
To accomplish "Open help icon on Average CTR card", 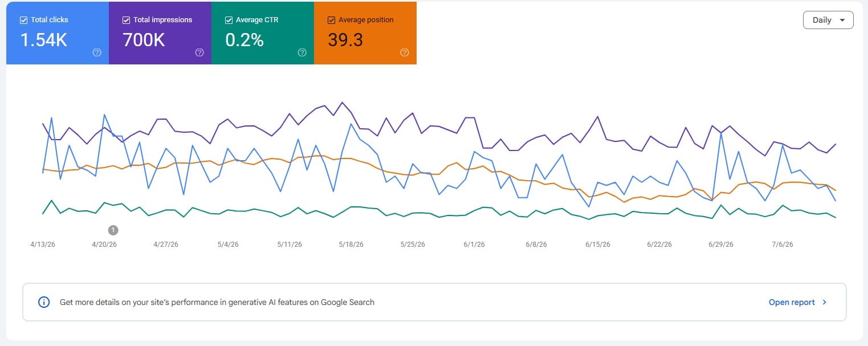I will (302, 52).
